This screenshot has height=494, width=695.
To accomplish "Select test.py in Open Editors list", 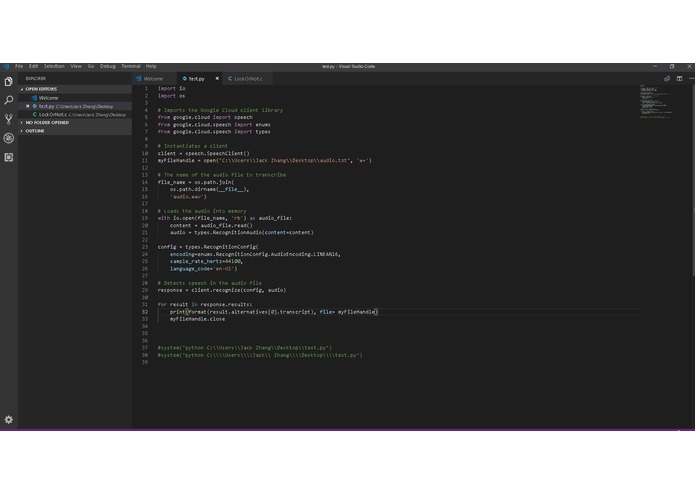I will click(74, 106).
